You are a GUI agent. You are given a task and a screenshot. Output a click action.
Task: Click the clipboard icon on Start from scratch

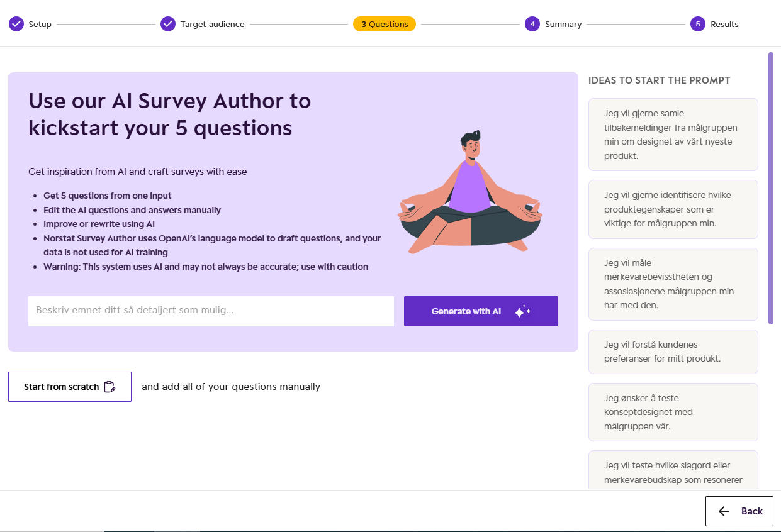coord(110,387)
